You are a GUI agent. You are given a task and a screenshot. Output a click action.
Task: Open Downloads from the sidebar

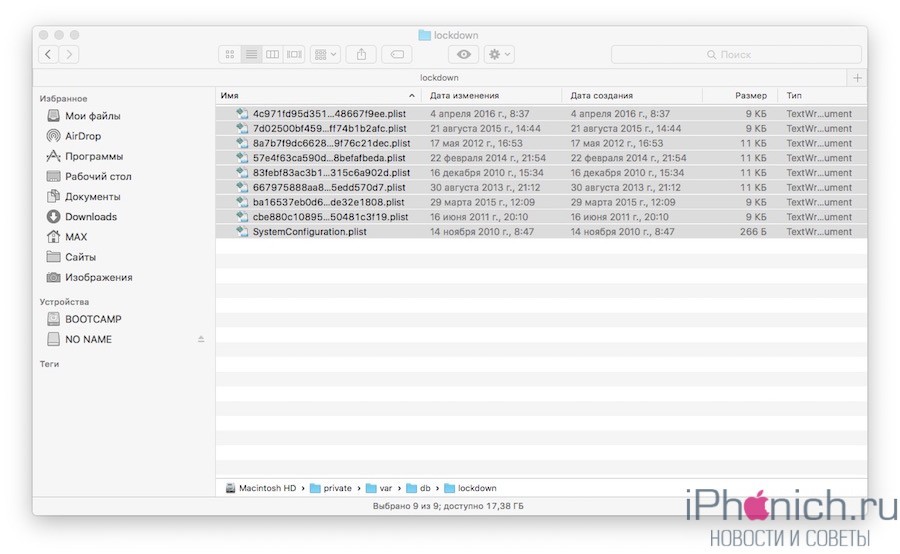pos(90,217)
